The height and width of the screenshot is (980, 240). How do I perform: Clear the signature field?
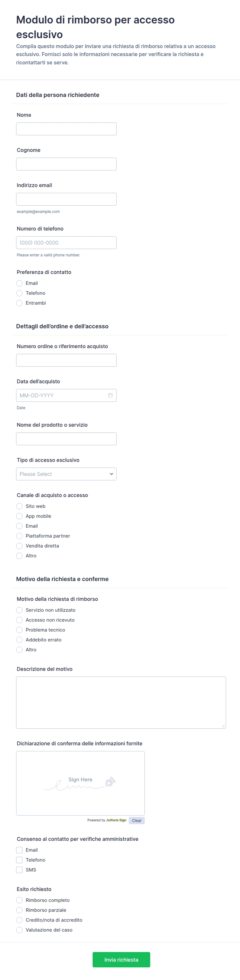137,820
